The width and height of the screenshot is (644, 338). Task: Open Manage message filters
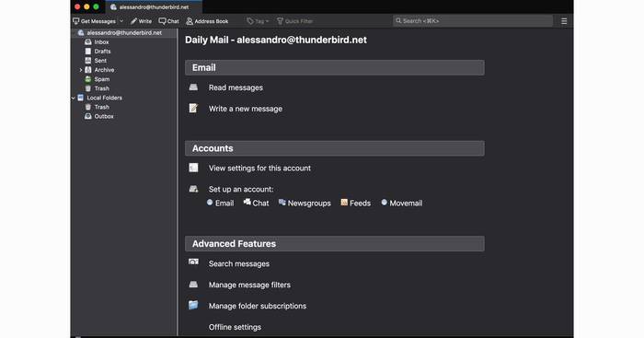249,285
